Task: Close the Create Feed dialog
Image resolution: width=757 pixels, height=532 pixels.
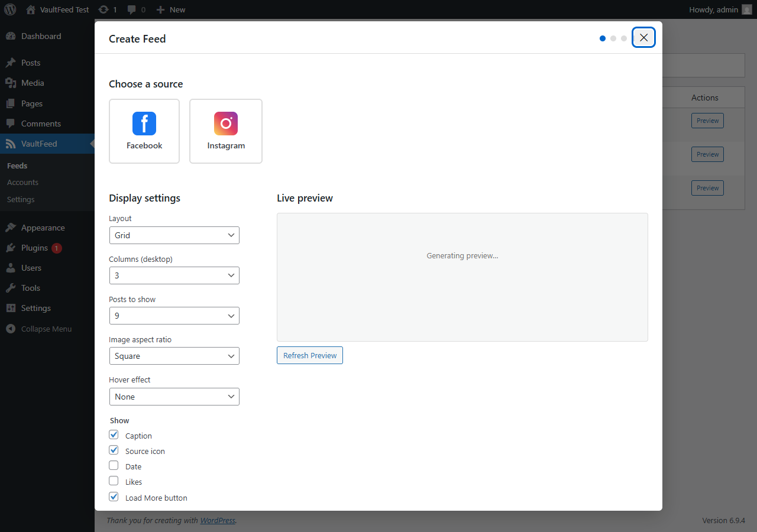Action: 643,38
